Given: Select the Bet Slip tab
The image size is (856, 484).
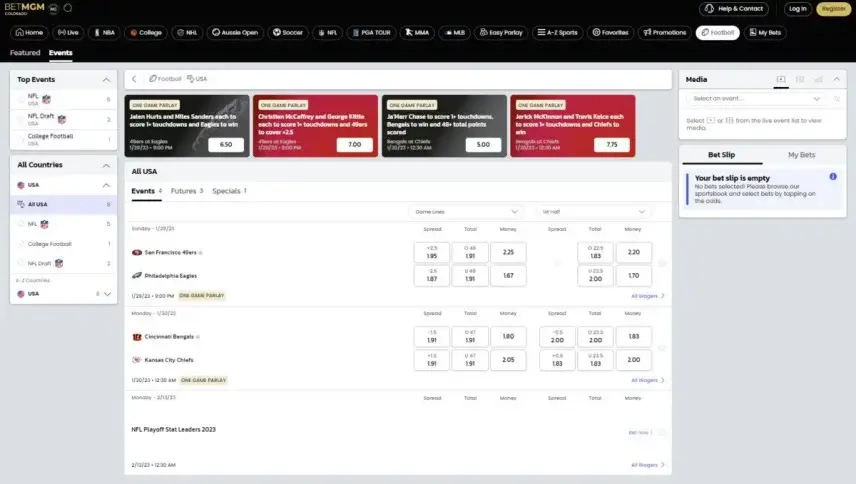Looking at the screenshot, I should [721, 155].
